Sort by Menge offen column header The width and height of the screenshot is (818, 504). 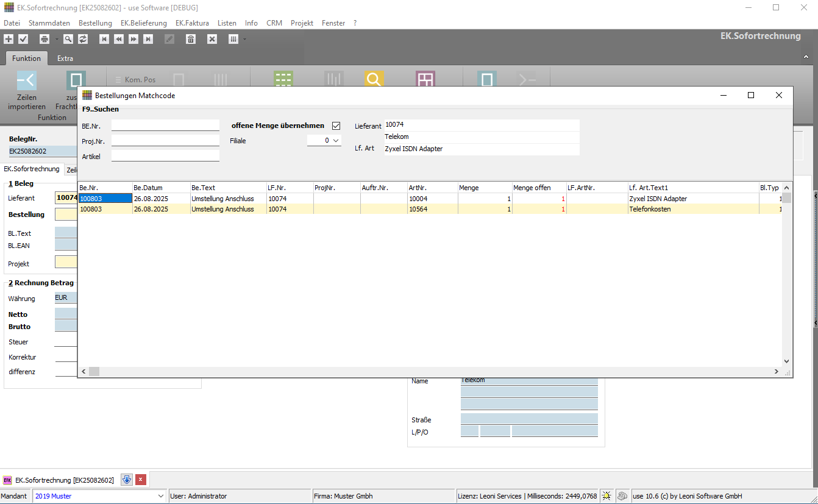pos(539,188)
